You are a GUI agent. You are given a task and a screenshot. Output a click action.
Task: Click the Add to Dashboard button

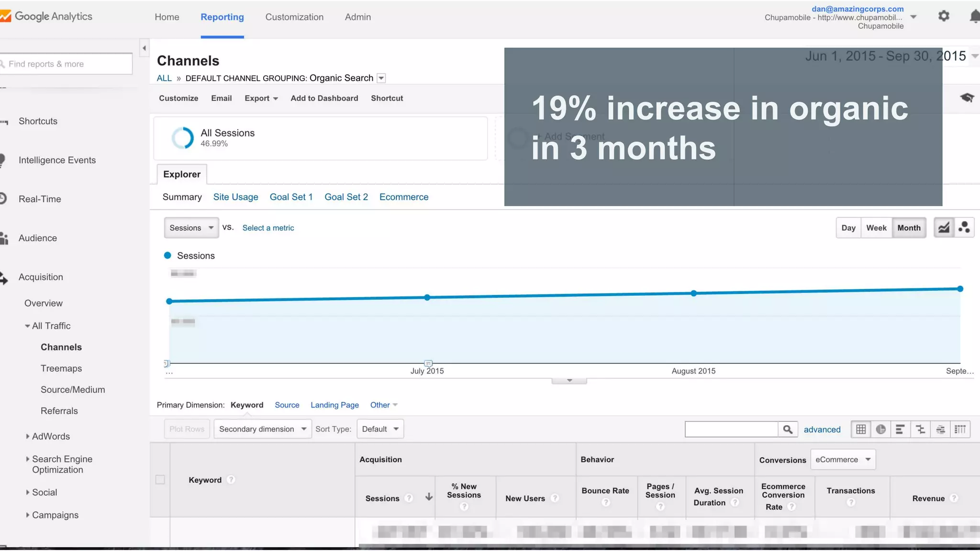point(324,98)
